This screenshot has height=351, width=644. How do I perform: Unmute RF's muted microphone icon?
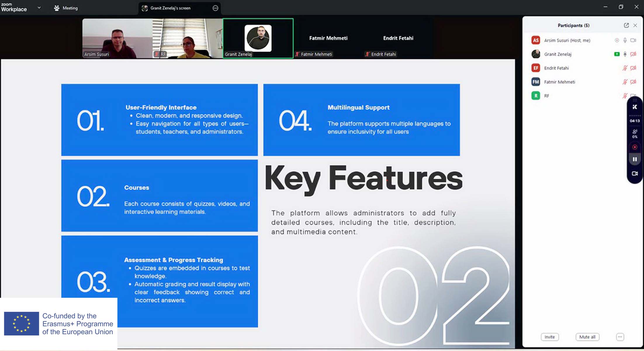tap(625, 96)
